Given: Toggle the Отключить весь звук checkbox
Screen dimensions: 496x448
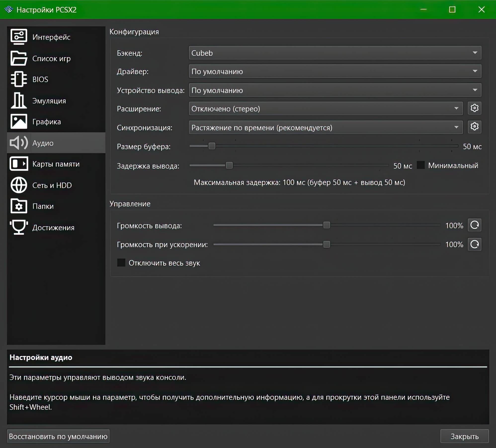Looking at the screenshot, I should tap(121, 263).
